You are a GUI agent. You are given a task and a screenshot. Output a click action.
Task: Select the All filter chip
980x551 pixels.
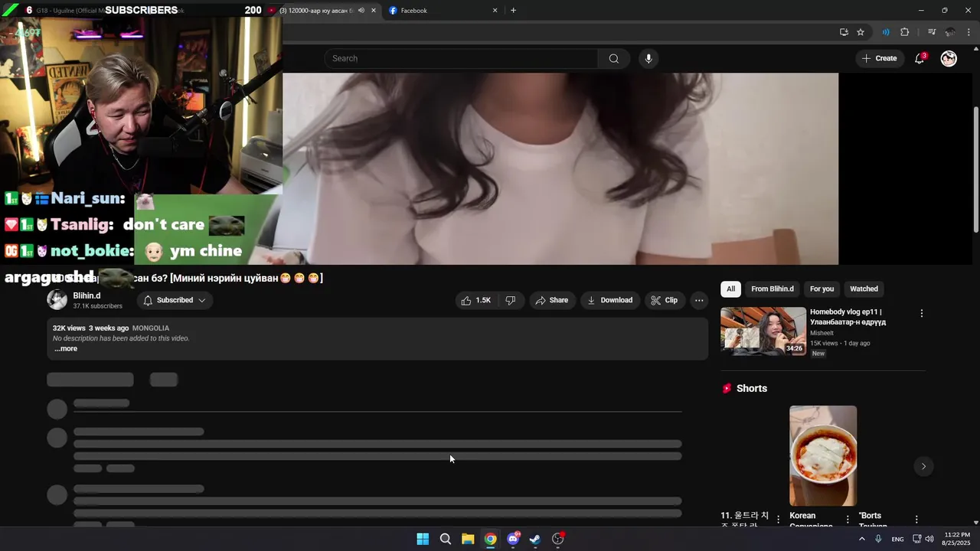730,289
